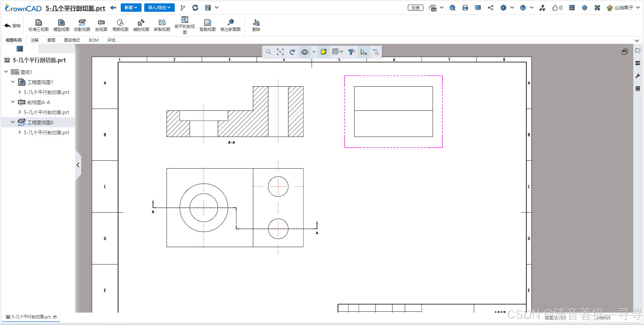Open the 山涧果子 user menu
644x325 pixels.
coord(623,8)
